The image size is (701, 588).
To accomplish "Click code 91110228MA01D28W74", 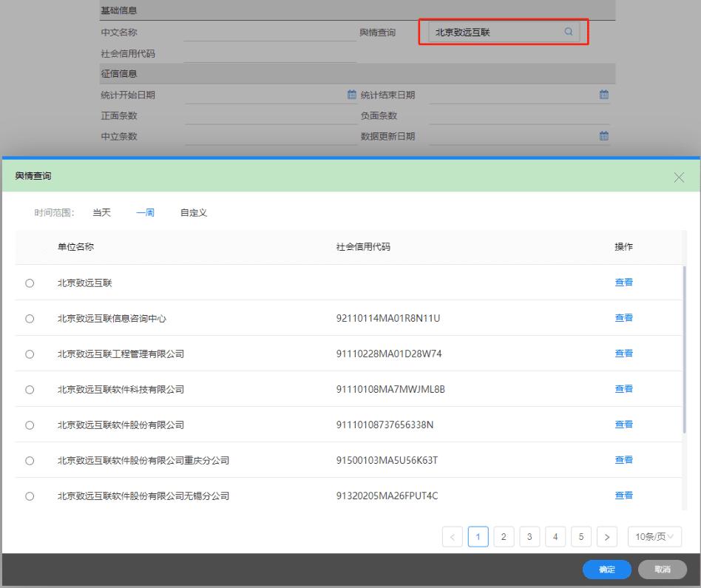I will 389,354.
